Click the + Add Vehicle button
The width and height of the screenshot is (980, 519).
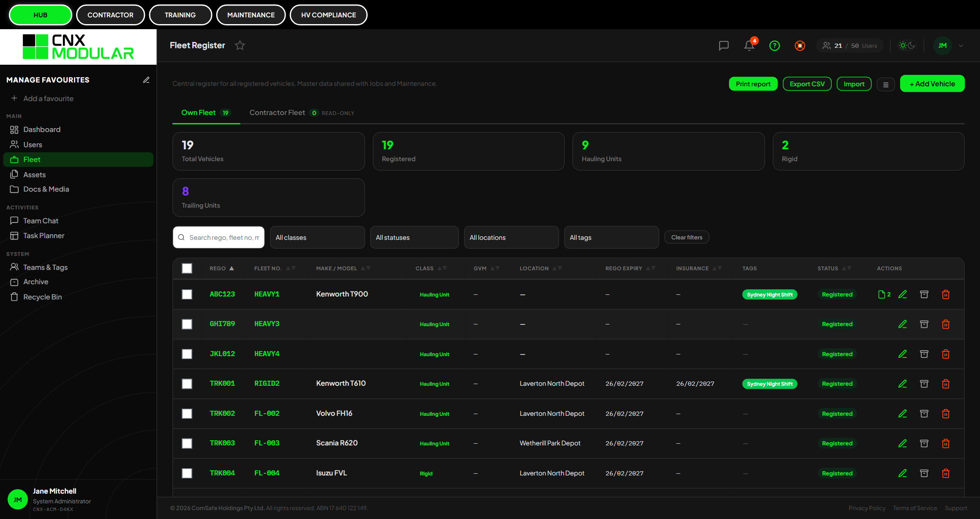tap(932, 84)
